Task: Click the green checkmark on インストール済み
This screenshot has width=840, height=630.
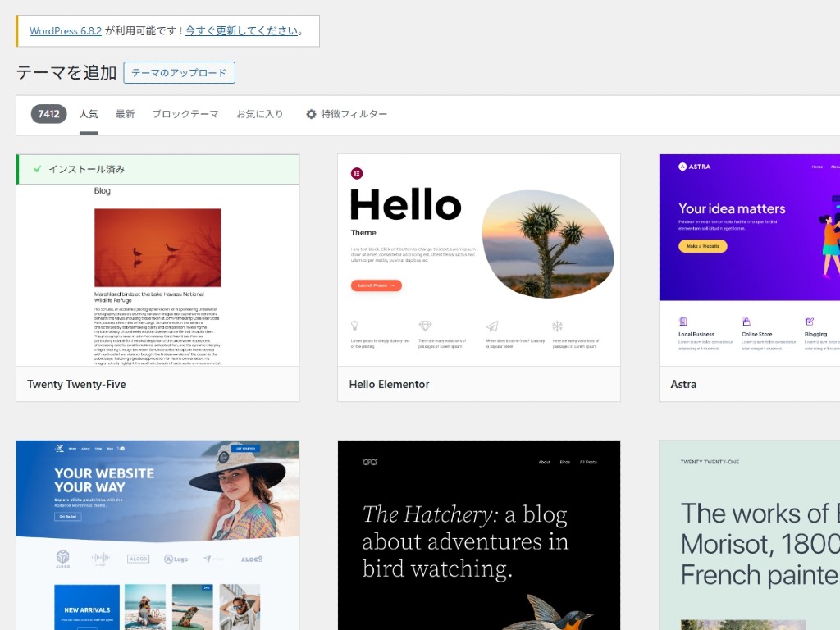Action: click(x=37, y=169)
